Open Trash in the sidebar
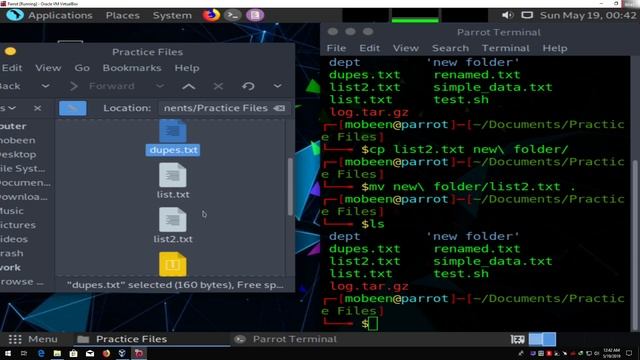Image resolution: width=640 pixels, height=360 pixels. pos(12,253)
